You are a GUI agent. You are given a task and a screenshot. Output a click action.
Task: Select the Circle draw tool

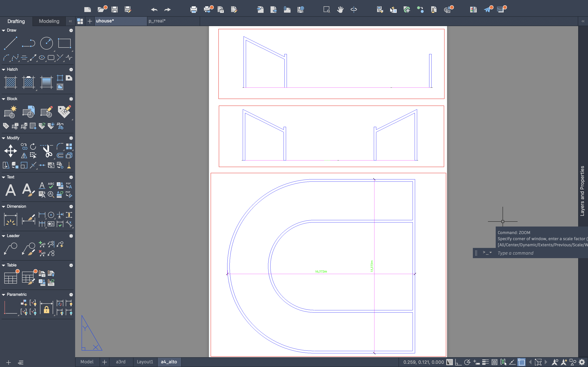(x=46, y=43)
